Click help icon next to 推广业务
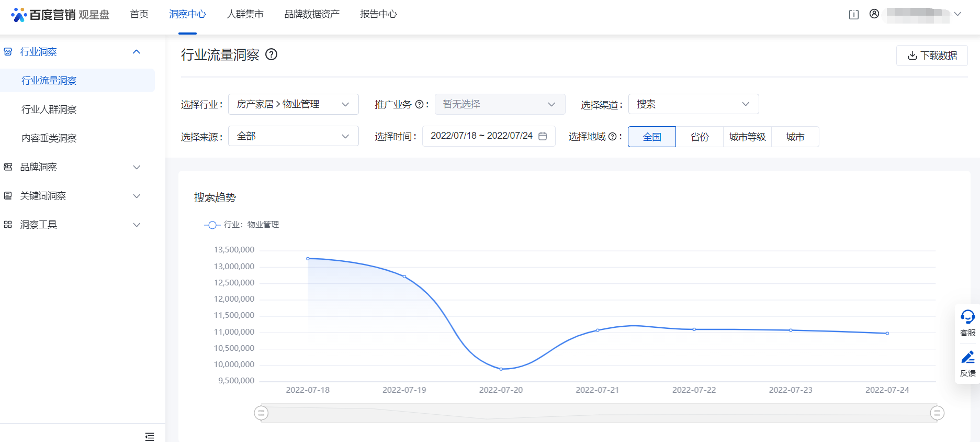 419,105
